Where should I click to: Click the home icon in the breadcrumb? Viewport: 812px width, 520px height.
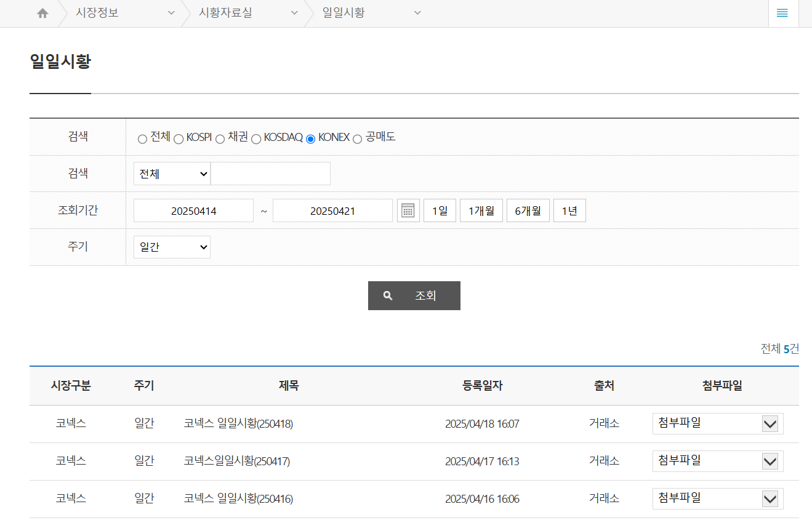pos(42,13)
